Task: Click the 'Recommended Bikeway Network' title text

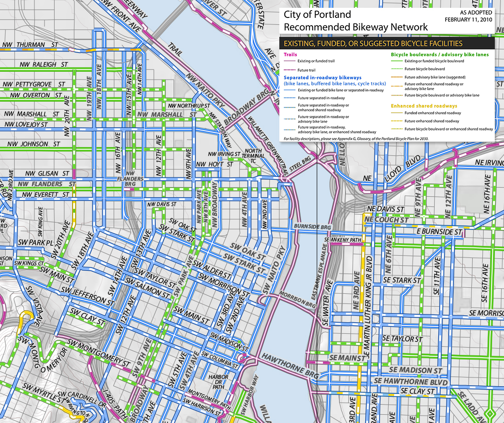Action: coord(356,27)
